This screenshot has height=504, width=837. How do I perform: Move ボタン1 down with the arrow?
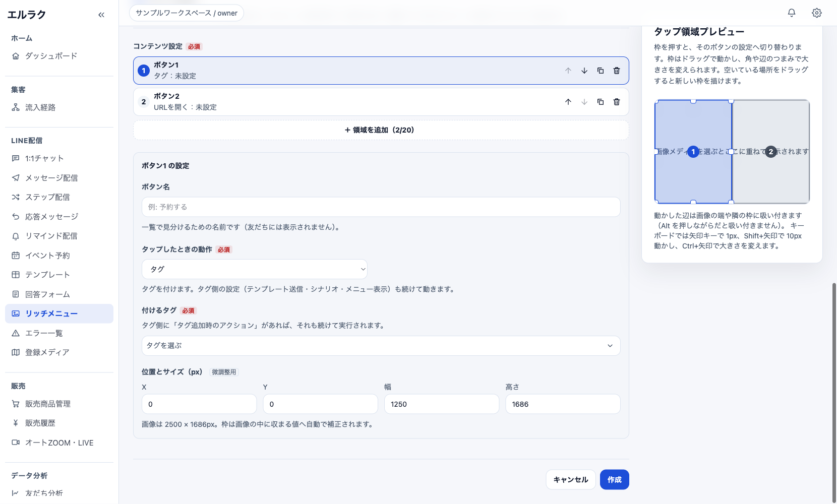coord(584,71)
